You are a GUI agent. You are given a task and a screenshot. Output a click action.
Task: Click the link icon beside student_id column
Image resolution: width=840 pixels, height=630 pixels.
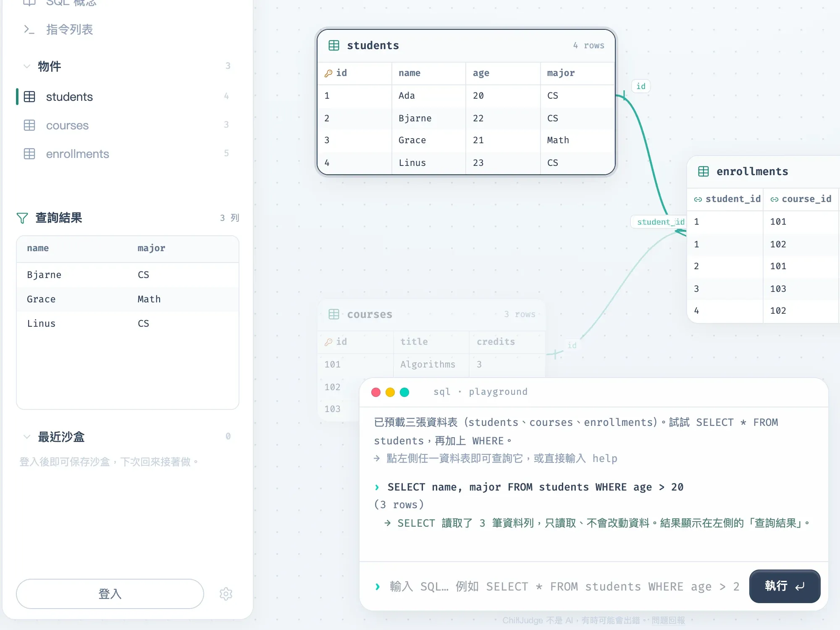click(698, 199)
